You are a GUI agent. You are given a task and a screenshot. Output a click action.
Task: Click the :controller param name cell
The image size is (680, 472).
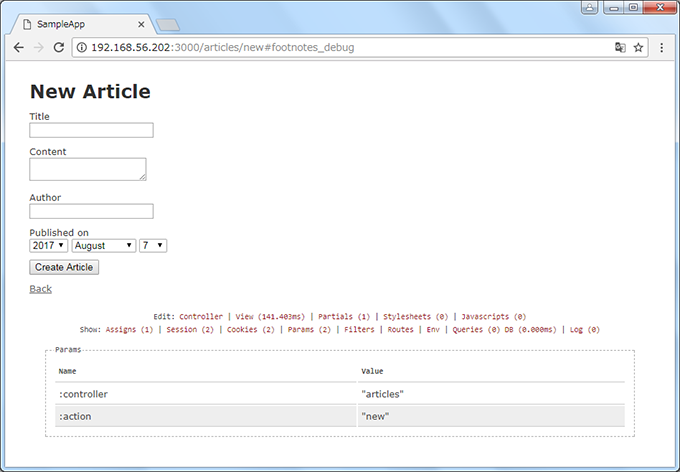click(206, 394)
